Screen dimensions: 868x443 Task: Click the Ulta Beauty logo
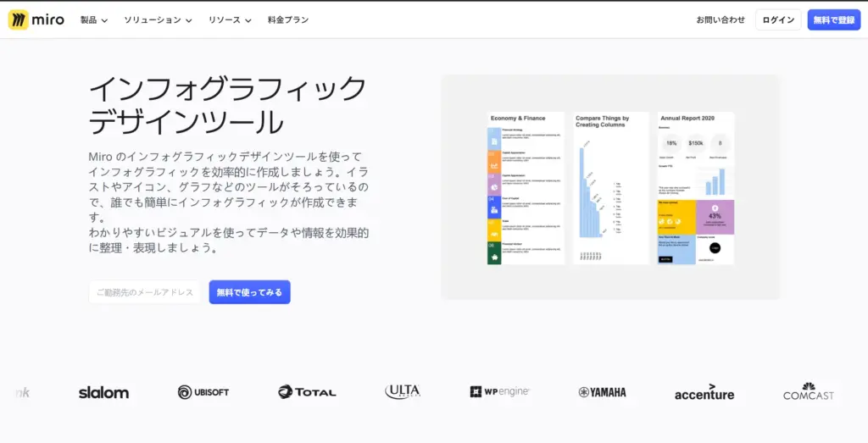[x=403, y=391]
